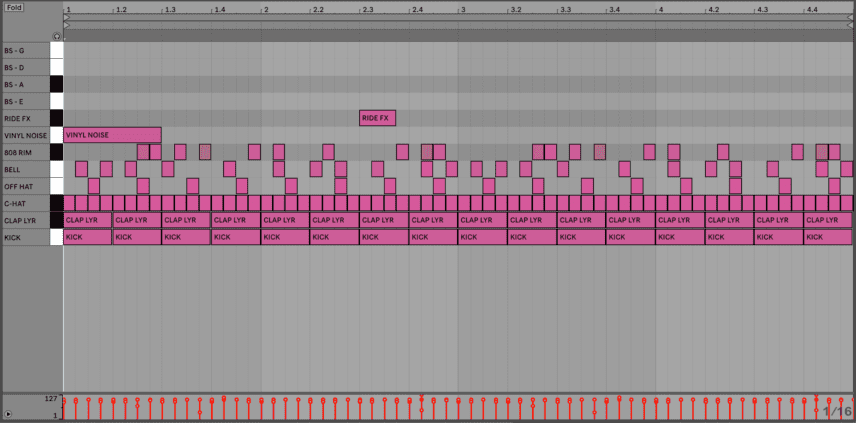Toggle the Fold button

point(14,8)
